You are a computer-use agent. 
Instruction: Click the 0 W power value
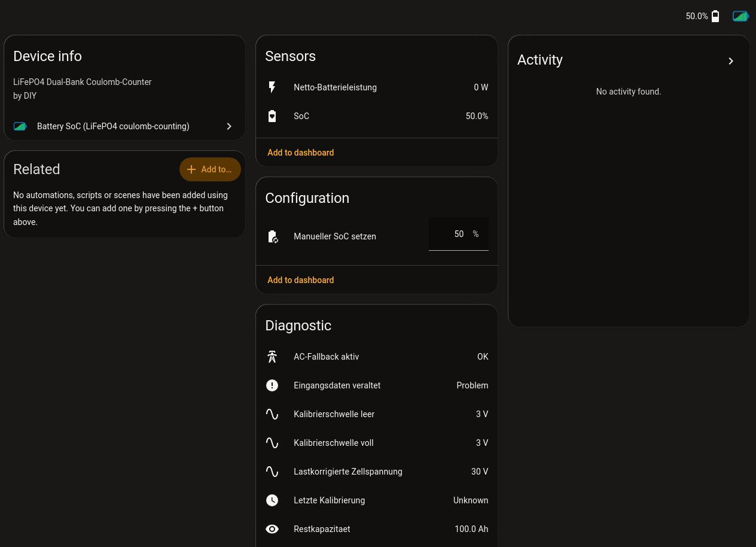click(481, 87)
